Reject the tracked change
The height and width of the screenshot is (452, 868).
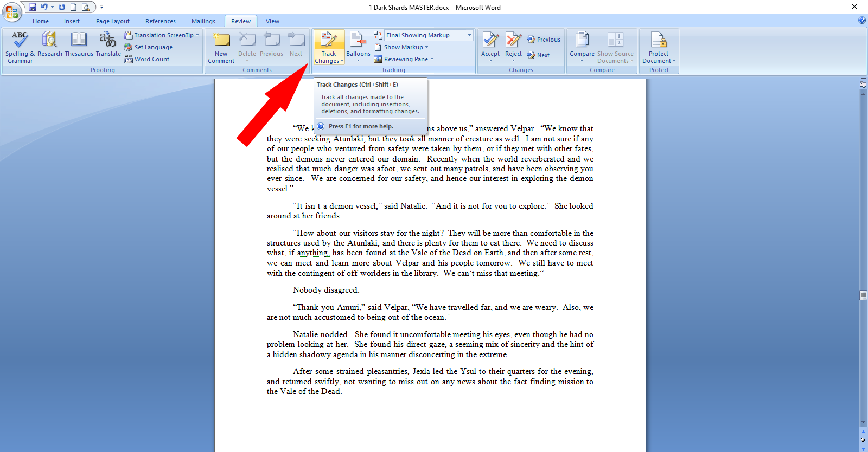pos(513,41)
